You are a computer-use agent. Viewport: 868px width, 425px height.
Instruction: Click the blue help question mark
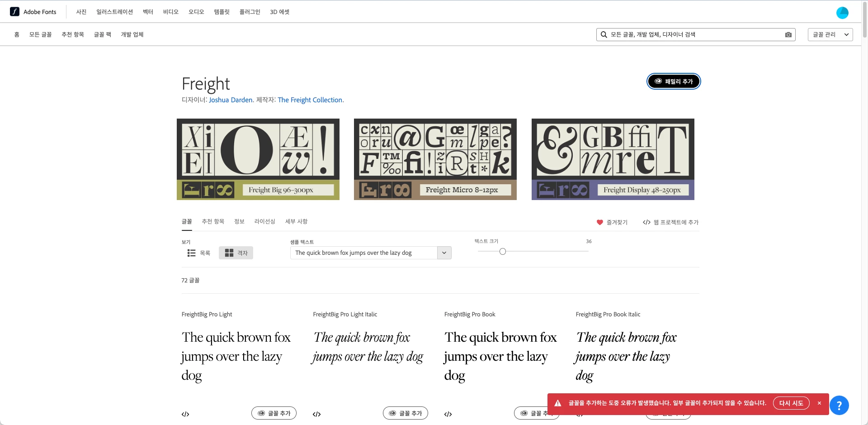click(x=839, y=405)
